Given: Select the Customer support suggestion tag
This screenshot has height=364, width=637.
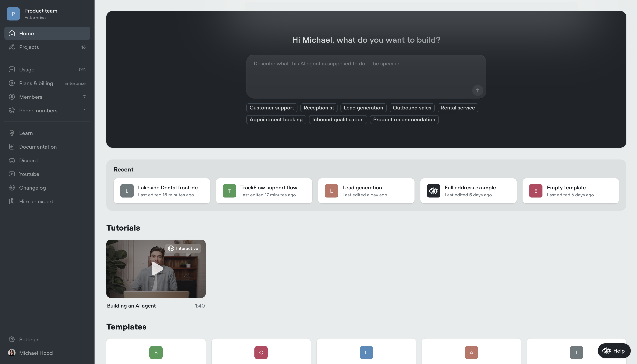Looking at the screenshot, I should point(271,107).
